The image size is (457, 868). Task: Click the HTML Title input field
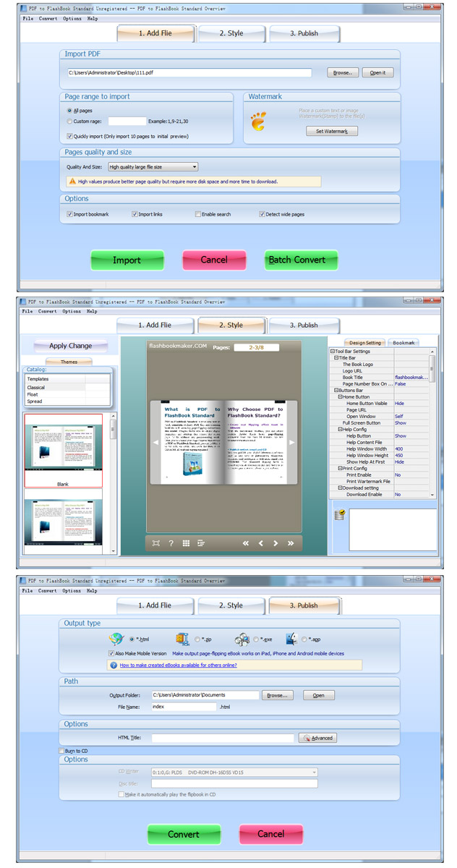tap(223, 738)
